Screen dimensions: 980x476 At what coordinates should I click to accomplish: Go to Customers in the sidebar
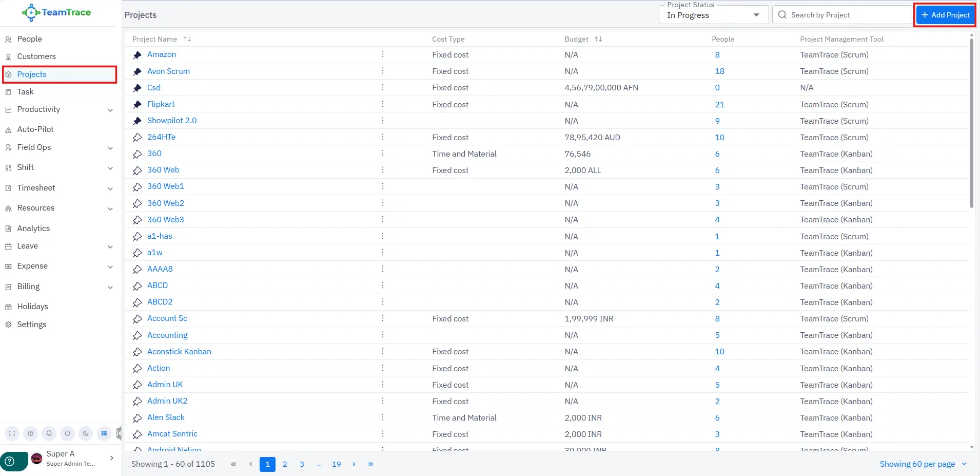(36, 56)
